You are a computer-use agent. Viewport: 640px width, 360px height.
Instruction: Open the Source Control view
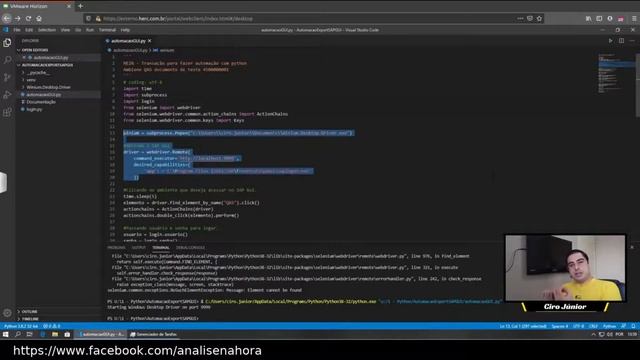click(x=7, y=78)
